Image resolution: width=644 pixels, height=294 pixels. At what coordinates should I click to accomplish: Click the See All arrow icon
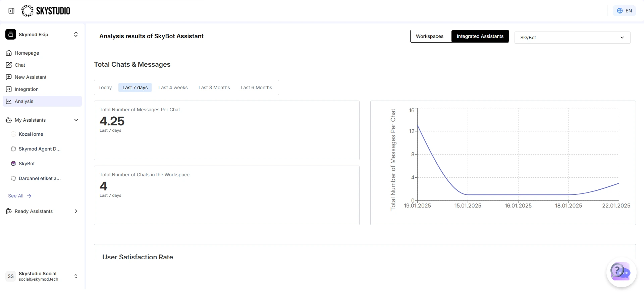[29, 196]
